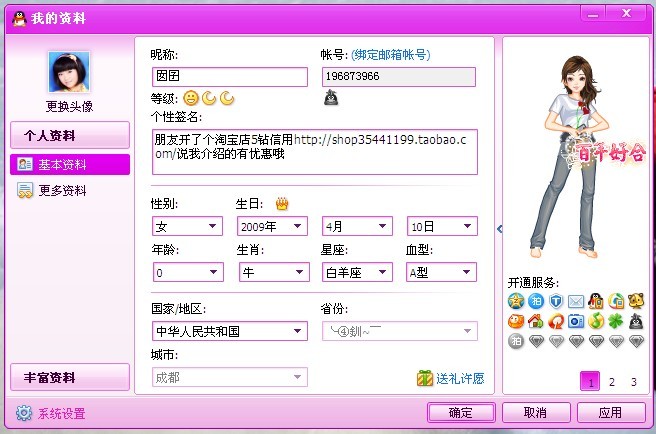
Task: Click the gray penguin icon under account
Action: click(331, 97)
